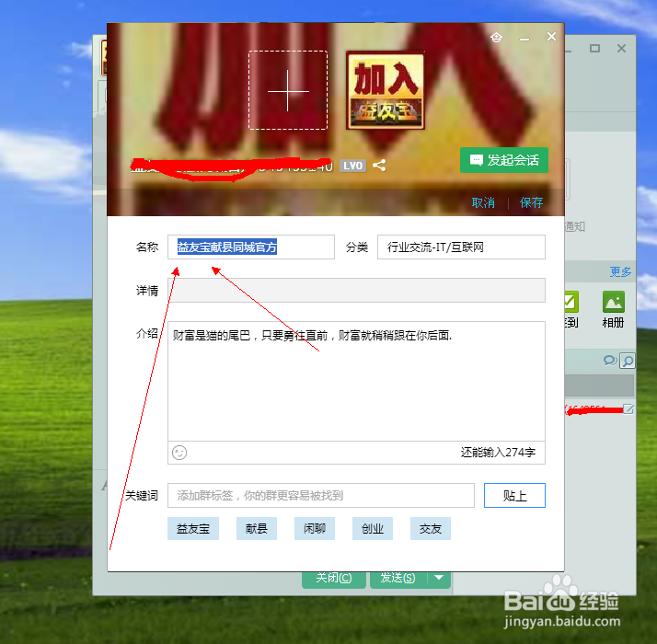
Task: Open 相册 album icon in chat window
Action: 614,309
